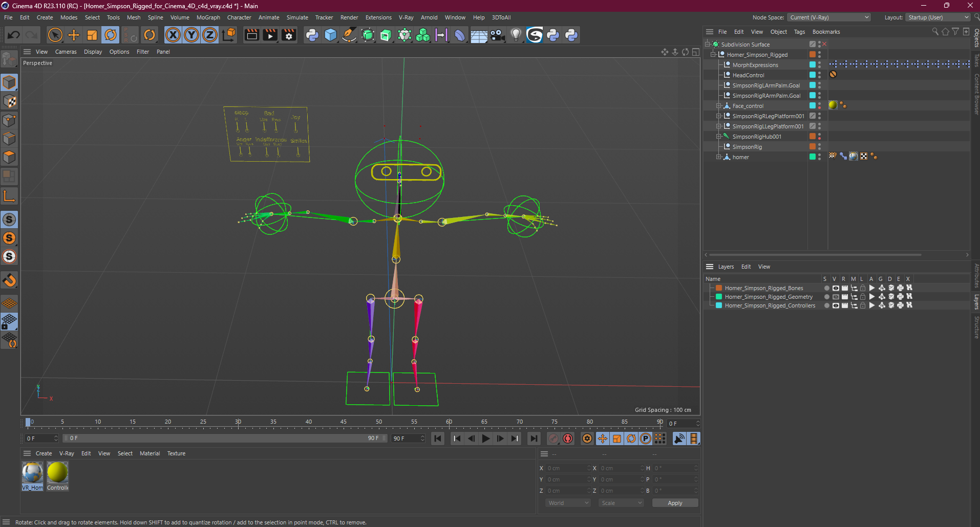
Task: Click the Render View clapperboard icon
Action: [251, 35]
